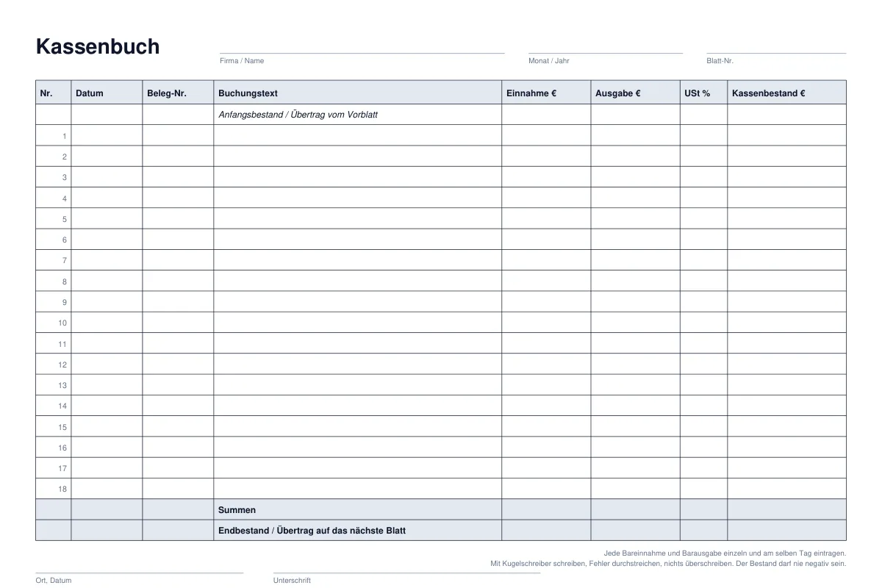
Task: Click the "Kassenbuch" title
Action: pyautogui.click(x=98, y=47)
